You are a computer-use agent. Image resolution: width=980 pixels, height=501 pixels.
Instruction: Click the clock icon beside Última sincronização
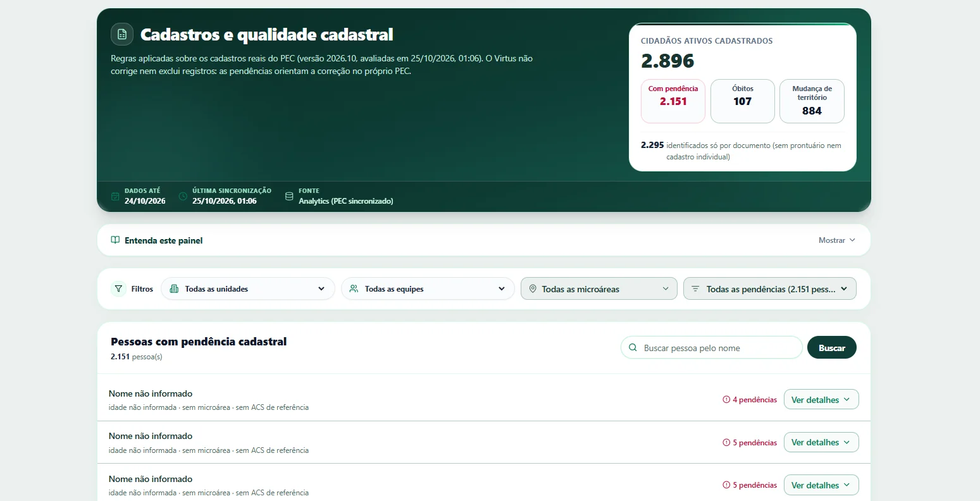[183, 196]
